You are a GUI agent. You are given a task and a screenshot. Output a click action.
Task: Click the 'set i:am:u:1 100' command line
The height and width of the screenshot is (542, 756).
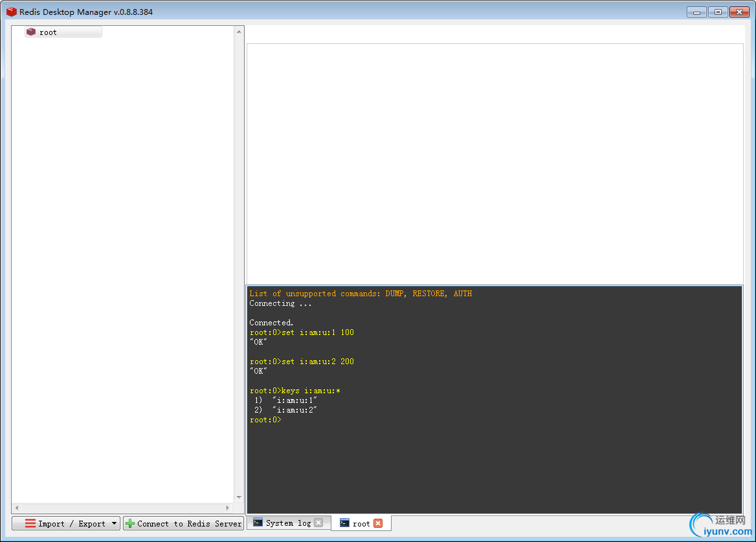[x=302, y=332]
